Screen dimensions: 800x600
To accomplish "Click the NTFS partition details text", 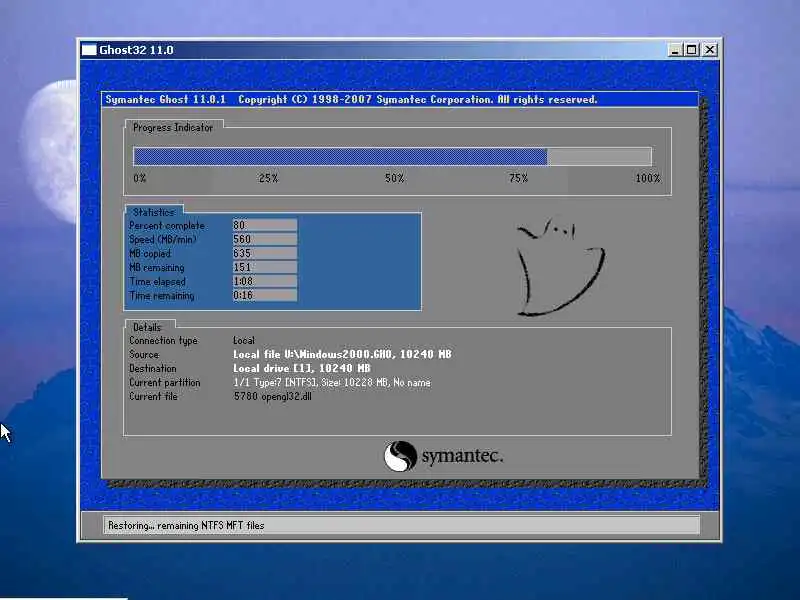I will [332, 383].
